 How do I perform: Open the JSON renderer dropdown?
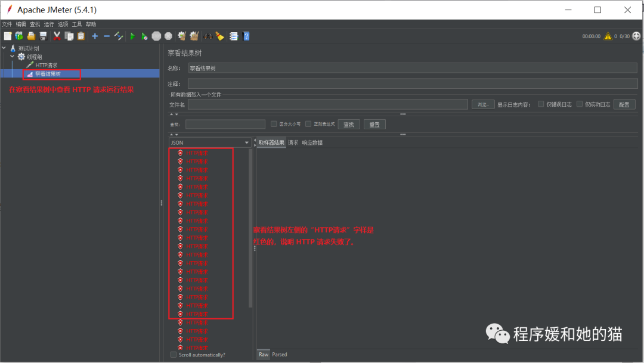point(210,142)
